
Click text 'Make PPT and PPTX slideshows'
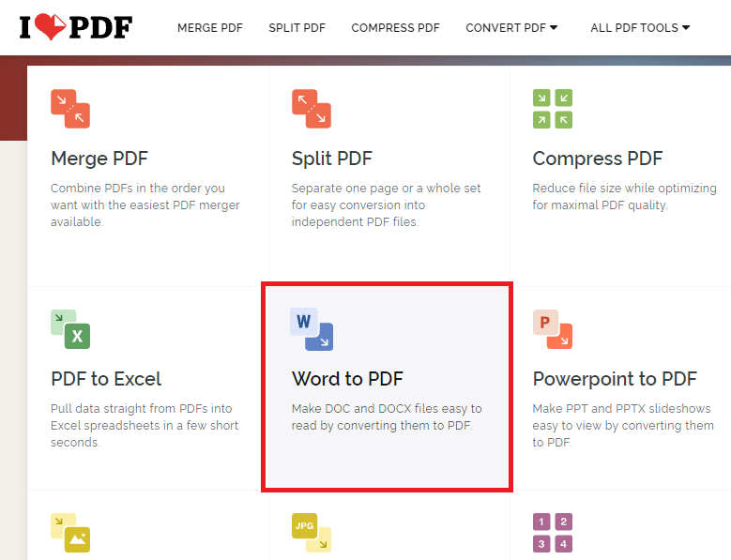pos(621,409)
